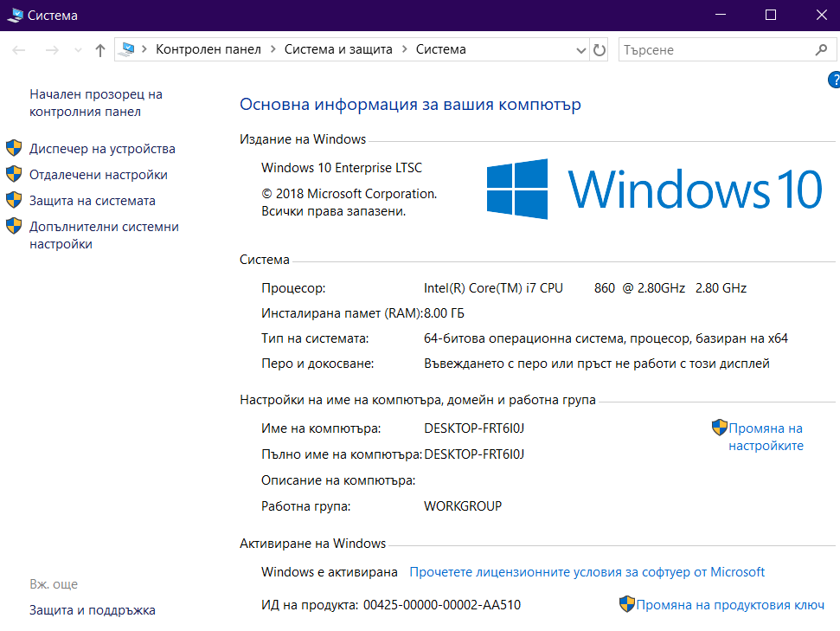Open Допълнителни системни настройки
The image size is (840, 631).
coord(104,235)
